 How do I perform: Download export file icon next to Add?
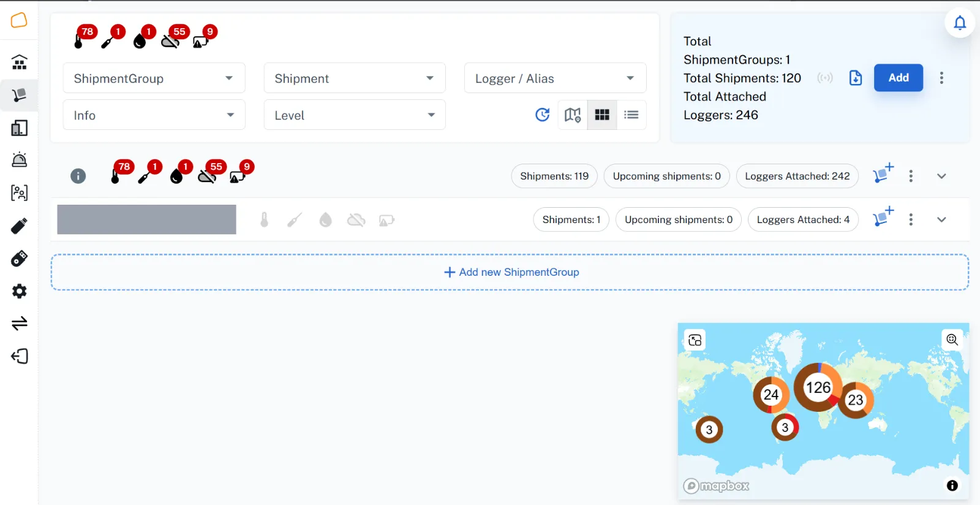(x=856, y=78)
